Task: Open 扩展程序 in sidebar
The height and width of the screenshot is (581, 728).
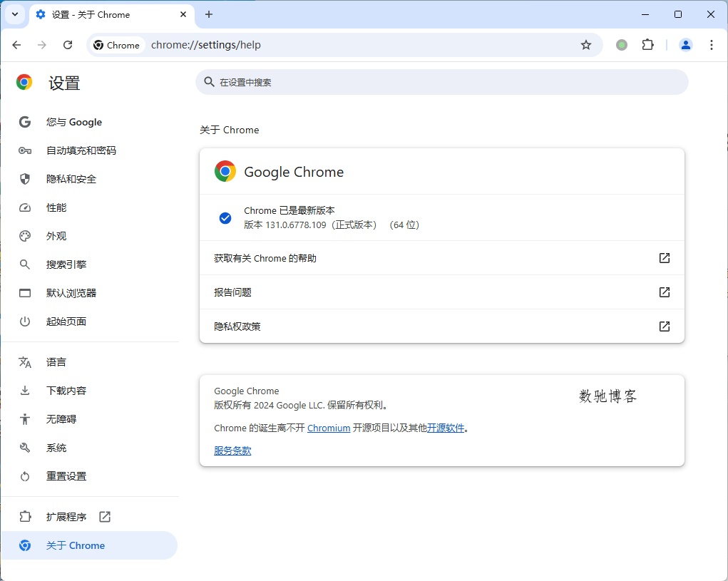Action: (89, 517)
